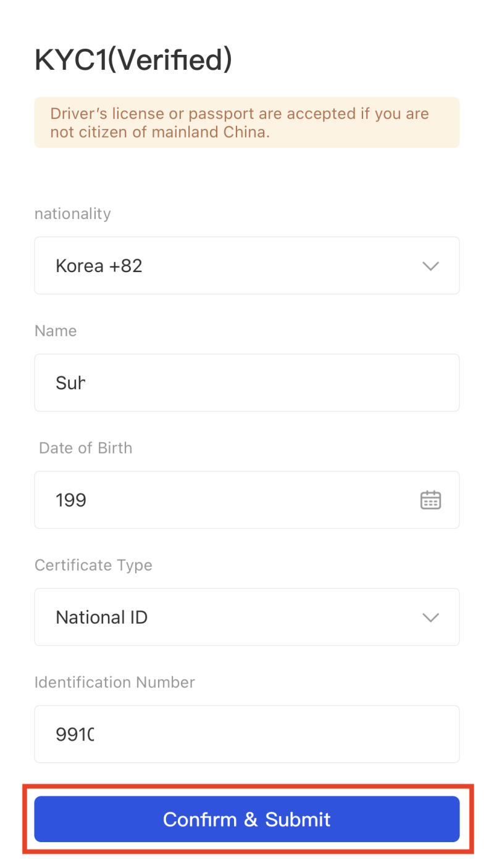The image size is (494, 868).
Task: Click the Name label above the text box
Action: [x=56, y=331]
